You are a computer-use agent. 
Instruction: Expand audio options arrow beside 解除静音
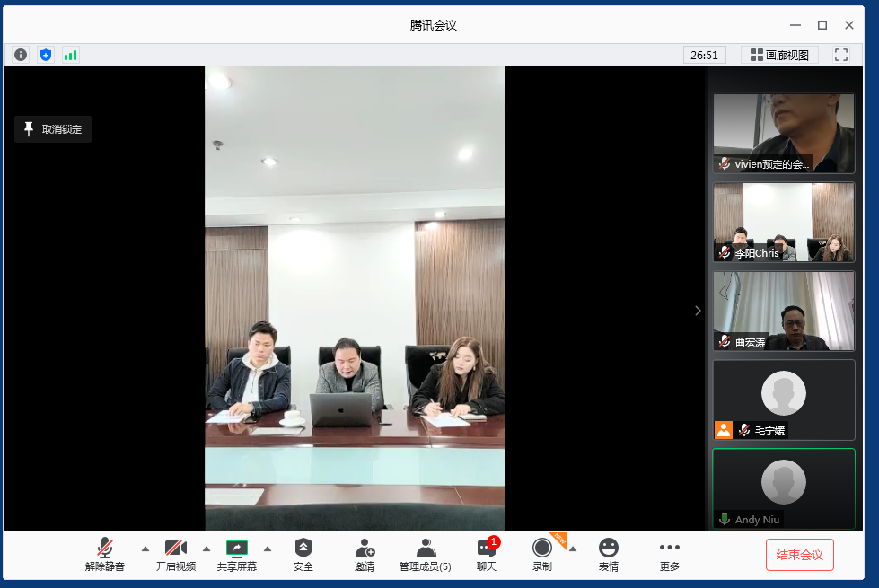145,549
